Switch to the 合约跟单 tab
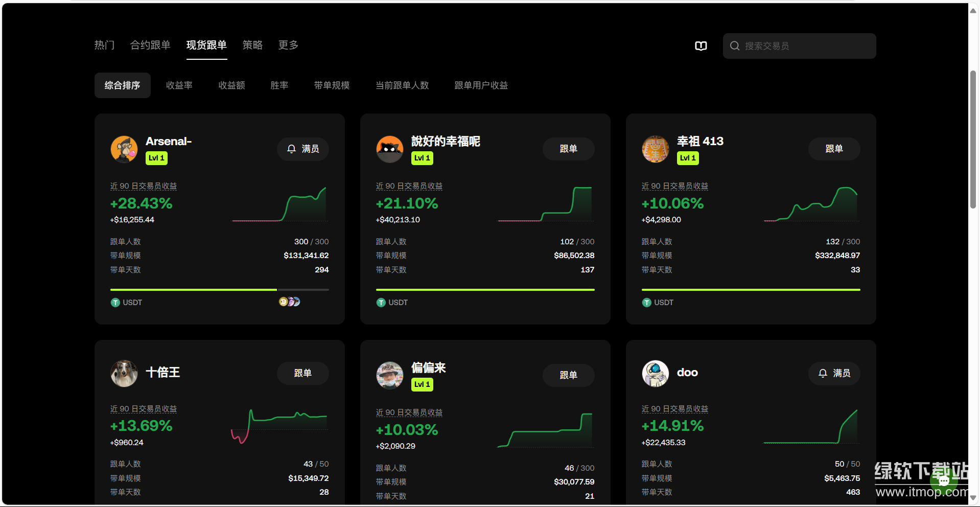Screen dimensions: 980x507 pos(150,45)
